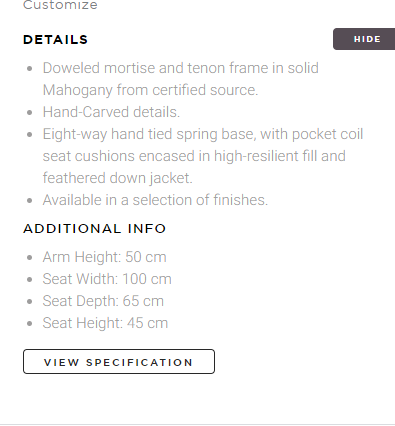Click 'seat cushions encased in high-resilient' line
Screen dimensions: 395x426
click(x=194, y=156)
